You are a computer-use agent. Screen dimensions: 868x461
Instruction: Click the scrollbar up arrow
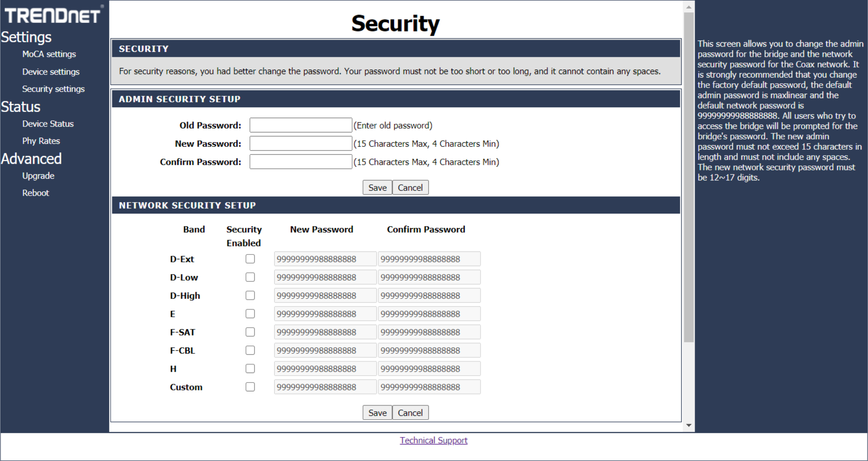click(689, 7)
